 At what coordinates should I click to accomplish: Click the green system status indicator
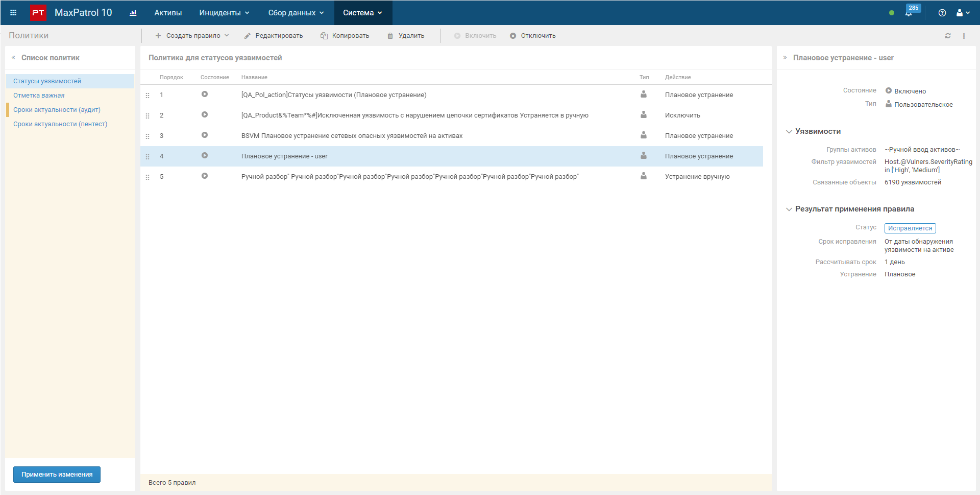892,13
